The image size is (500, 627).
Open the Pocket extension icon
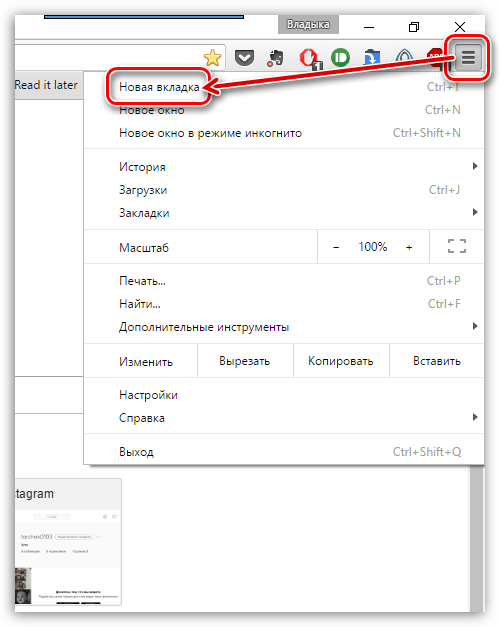[244, 58]
